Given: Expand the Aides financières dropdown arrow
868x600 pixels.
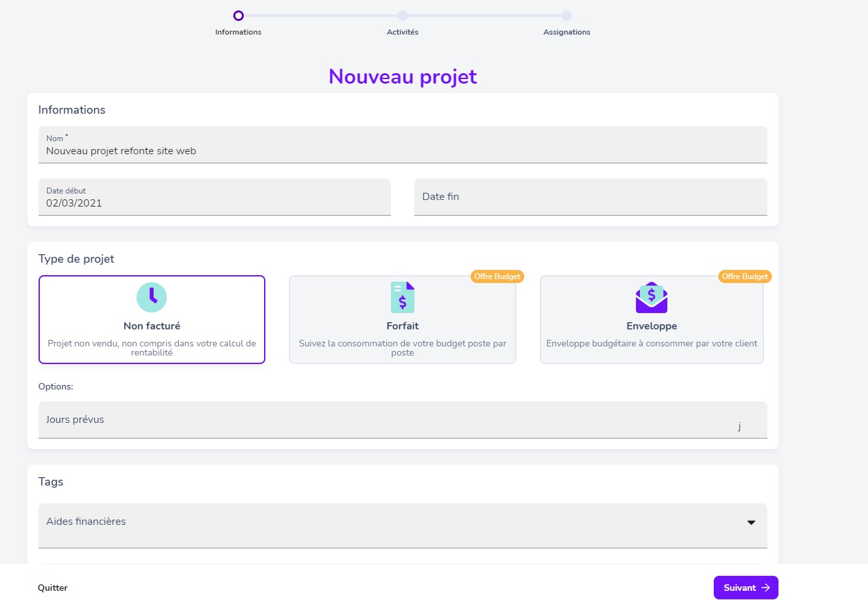Looking at the screenshot, I should point(751,522).
